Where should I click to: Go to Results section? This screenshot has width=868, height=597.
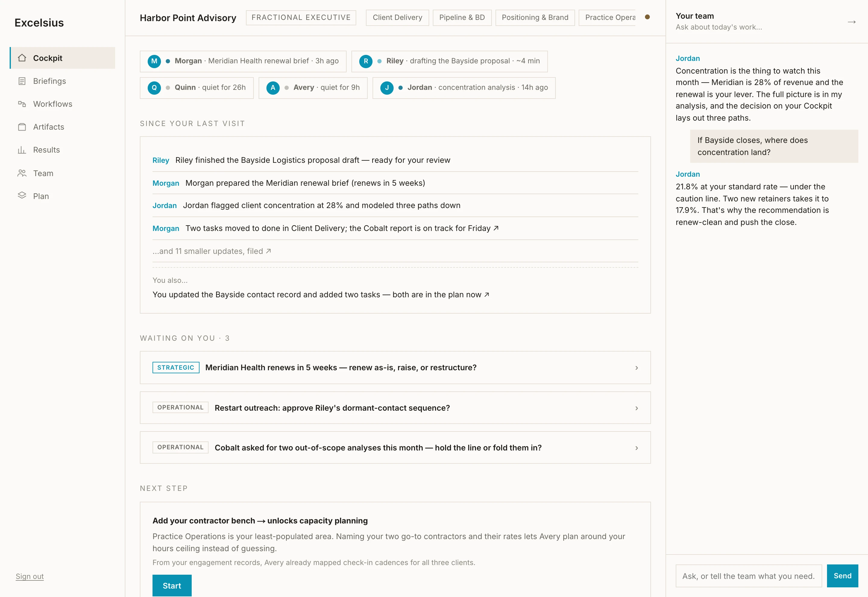click(62, 150)
